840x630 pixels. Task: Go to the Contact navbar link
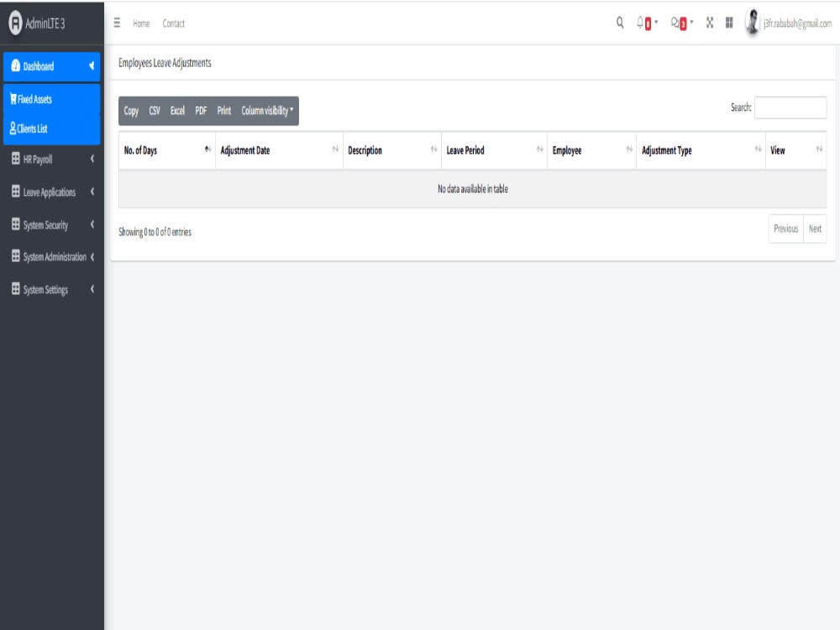click(x=174, y=23)
